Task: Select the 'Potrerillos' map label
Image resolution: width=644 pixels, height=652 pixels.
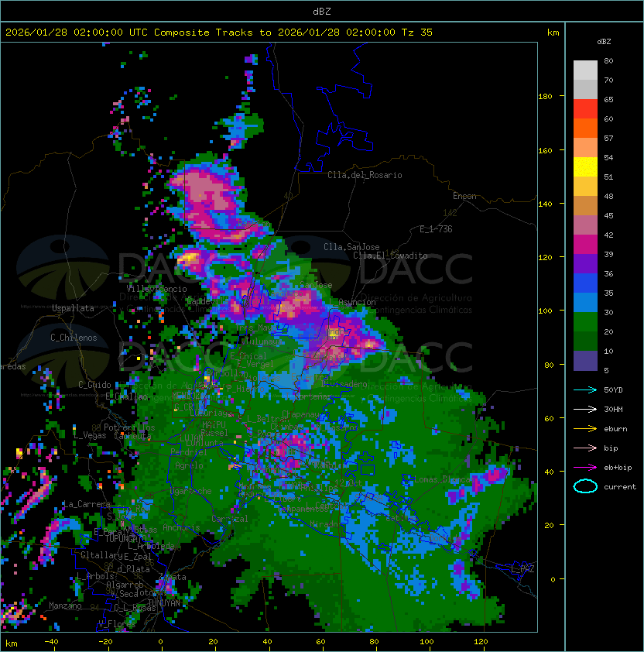Action: tap(129, 427)
